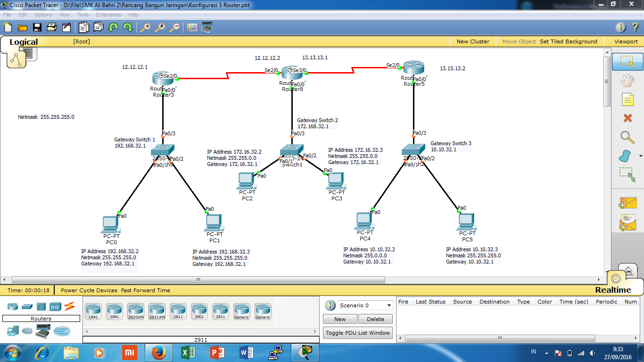Select the End Devices category
Image resolution: width=644 pixels, height=362 pixels.
click(13, 331)
